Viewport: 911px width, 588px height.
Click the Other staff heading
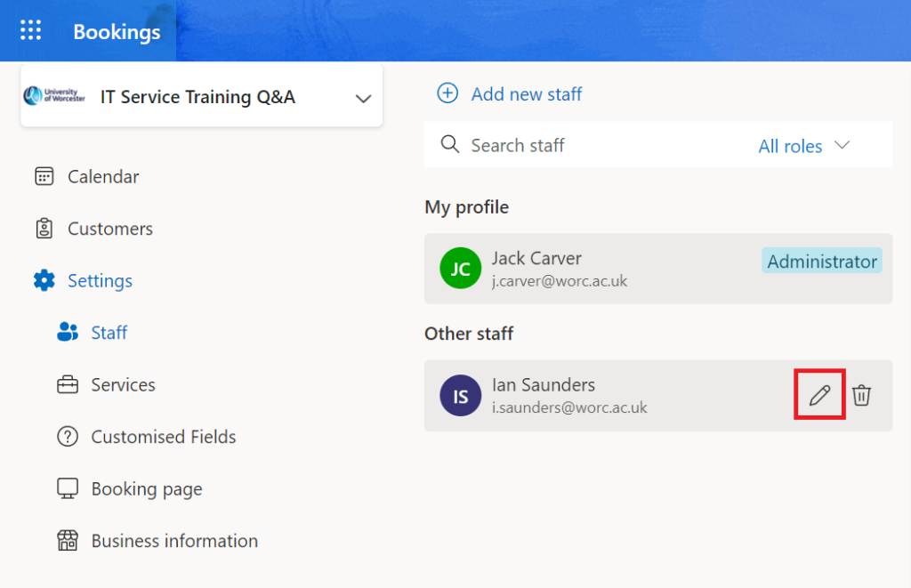469,334
